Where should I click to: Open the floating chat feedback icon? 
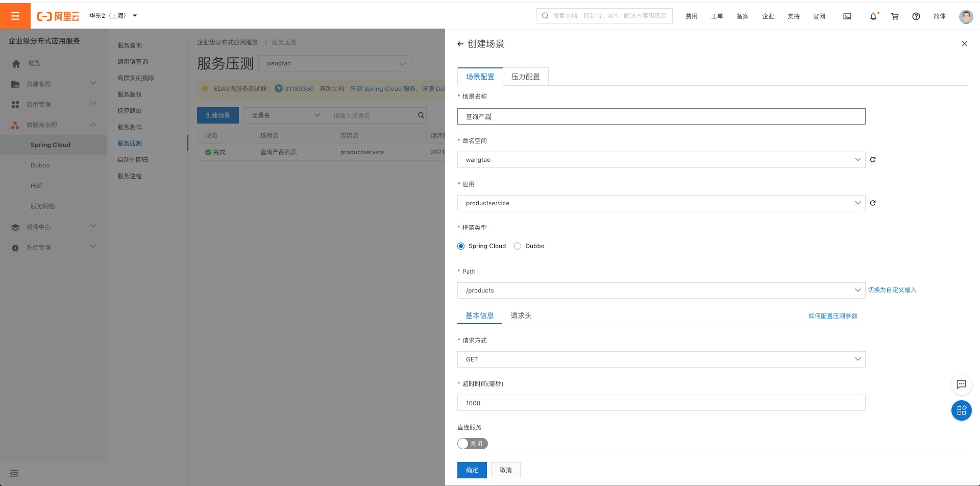click(x=962, y=384)
